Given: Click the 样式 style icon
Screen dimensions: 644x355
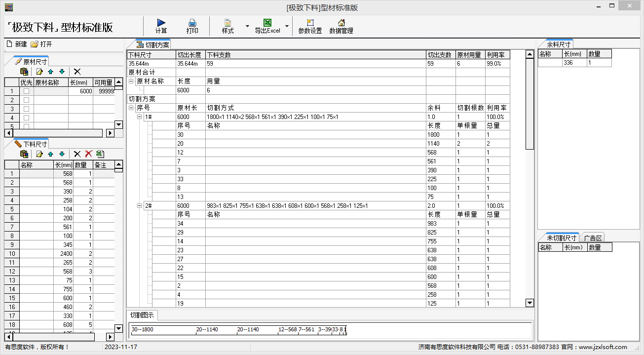Looking at the screenshot, I should click(x=227, y=23).
